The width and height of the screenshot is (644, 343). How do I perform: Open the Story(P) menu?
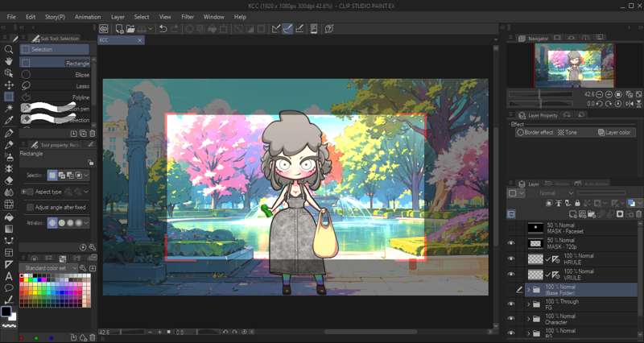(x=55, y=17)
